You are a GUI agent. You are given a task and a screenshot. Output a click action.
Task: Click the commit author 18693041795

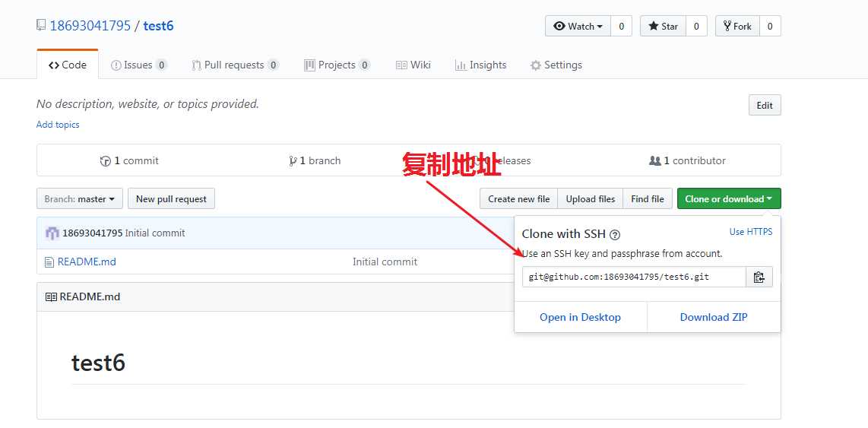coord(93,233)
